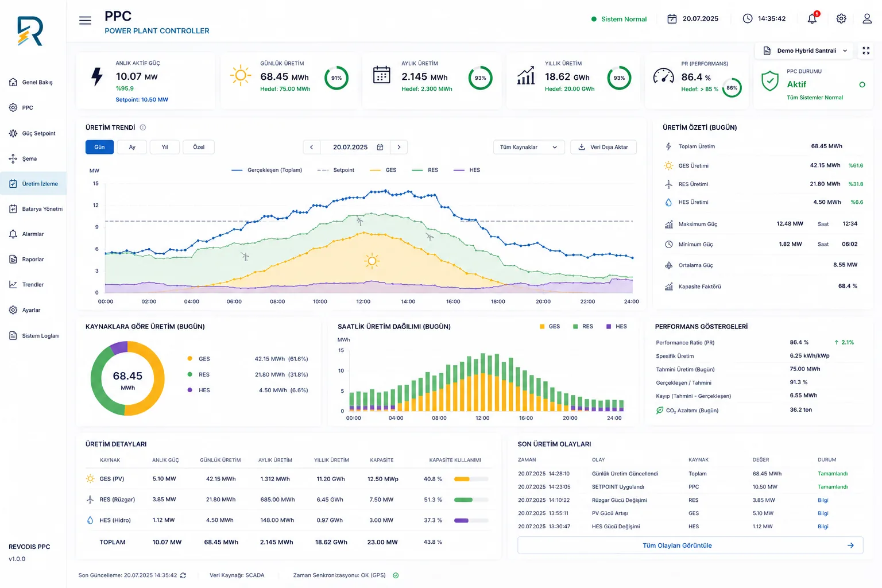Open settings gear in header

pyautogui.click(x=841, y=18)
